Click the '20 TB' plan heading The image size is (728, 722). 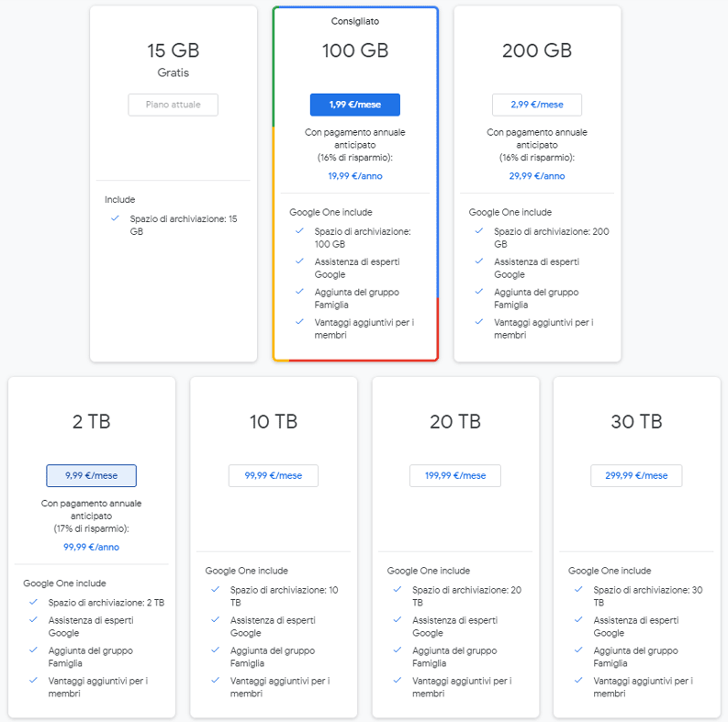tap(455, 422)
